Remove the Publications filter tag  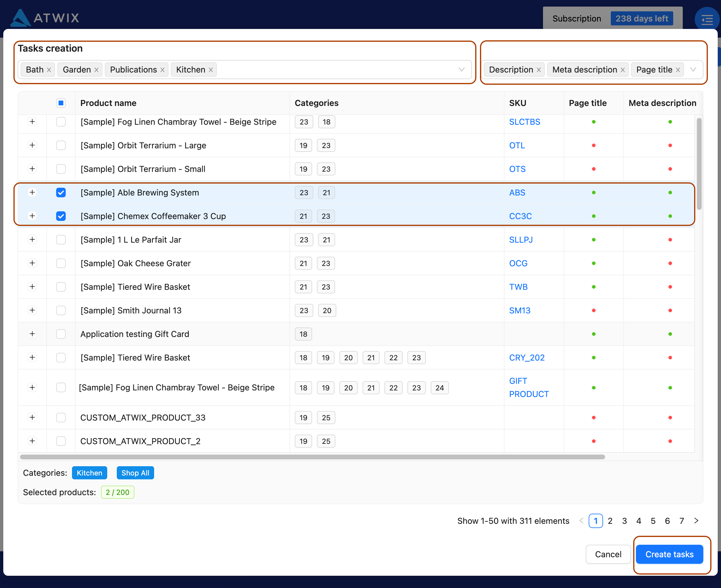pyautogui.click(x=162, y=70)
